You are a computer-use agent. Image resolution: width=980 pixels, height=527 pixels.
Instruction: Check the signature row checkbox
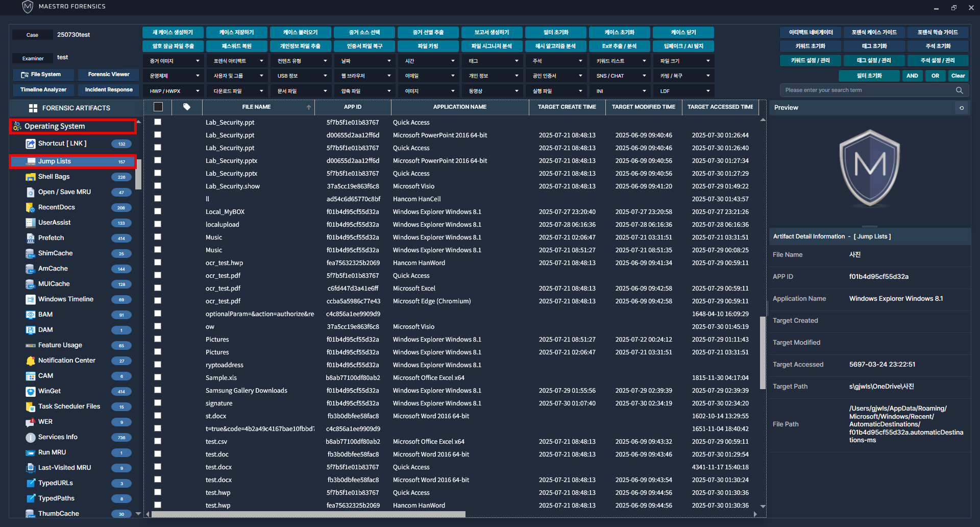tap(158, 403)
